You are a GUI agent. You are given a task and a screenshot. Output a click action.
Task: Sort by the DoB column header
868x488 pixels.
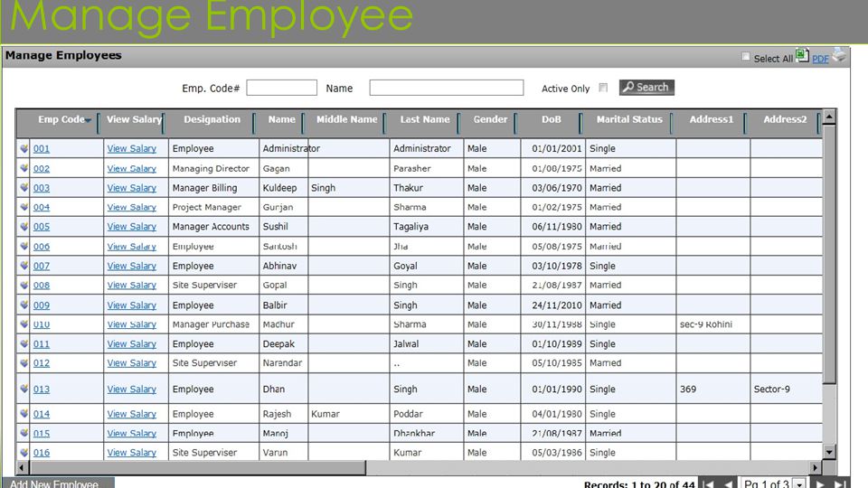[x=551, y=119]
